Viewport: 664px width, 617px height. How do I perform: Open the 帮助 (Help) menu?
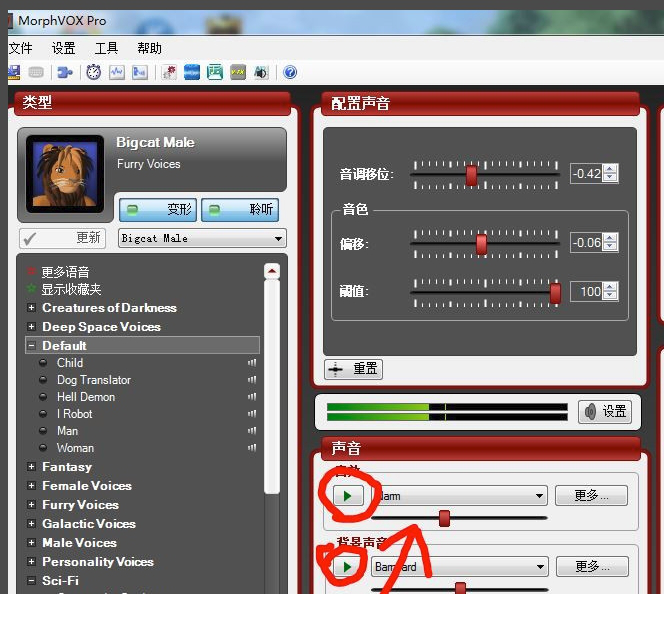[x=149, y=48]
